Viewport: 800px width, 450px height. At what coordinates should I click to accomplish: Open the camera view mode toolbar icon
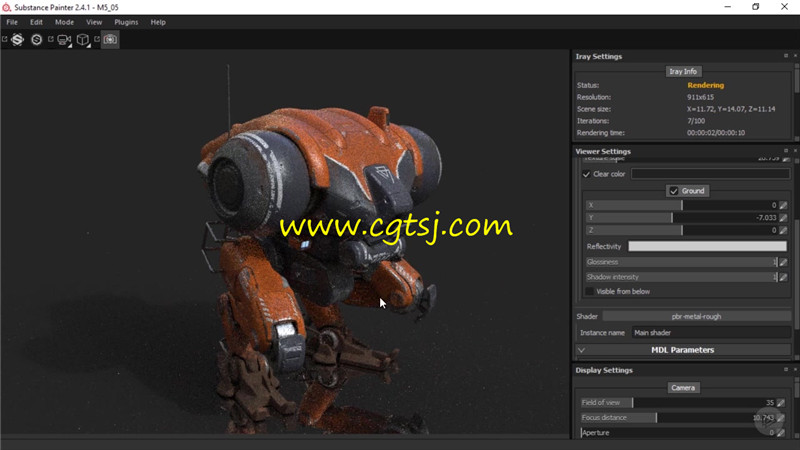[64, 40]
